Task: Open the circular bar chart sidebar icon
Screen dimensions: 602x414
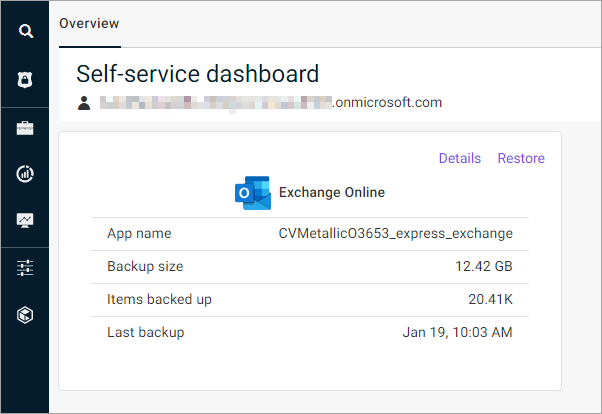Action: click(x=25, y=174)
